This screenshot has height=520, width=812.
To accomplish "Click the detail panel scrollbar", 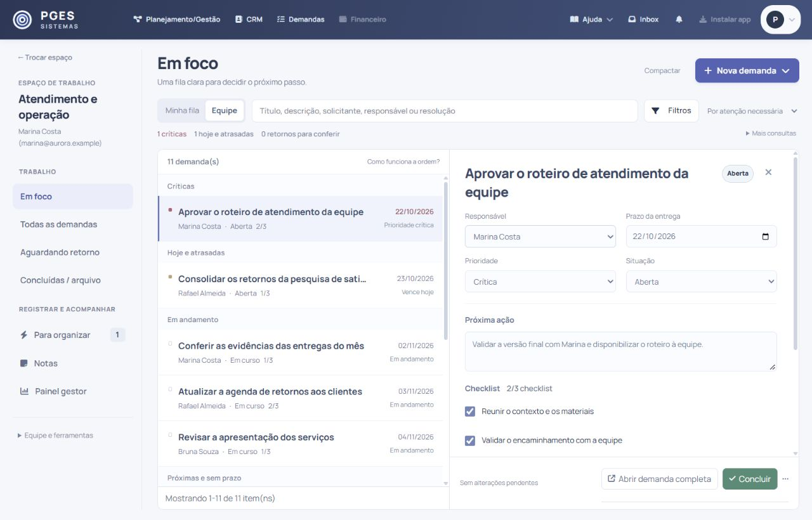I will click(796, 254).
